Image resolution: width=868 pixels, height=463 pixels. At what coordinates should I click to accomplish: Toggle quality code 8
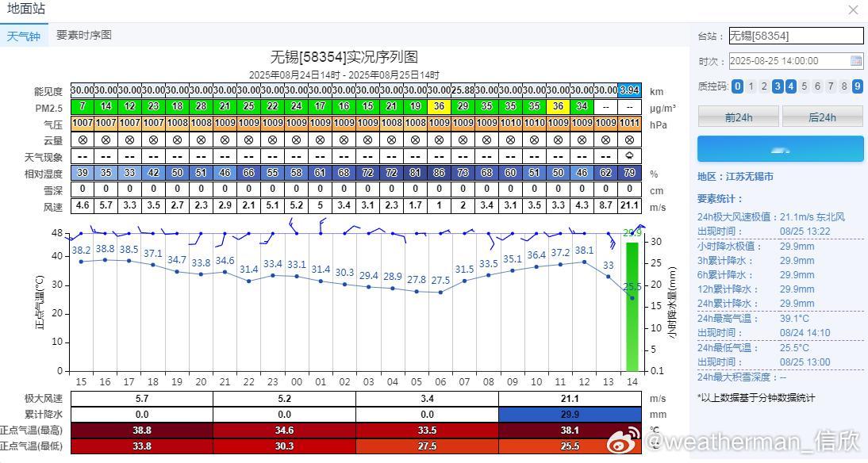pyautogui.click(x=844, y=86)
